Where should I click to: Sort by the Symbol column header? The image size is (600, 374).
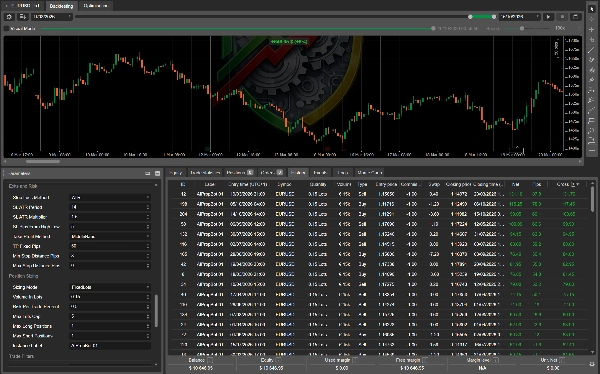[285, 185]
